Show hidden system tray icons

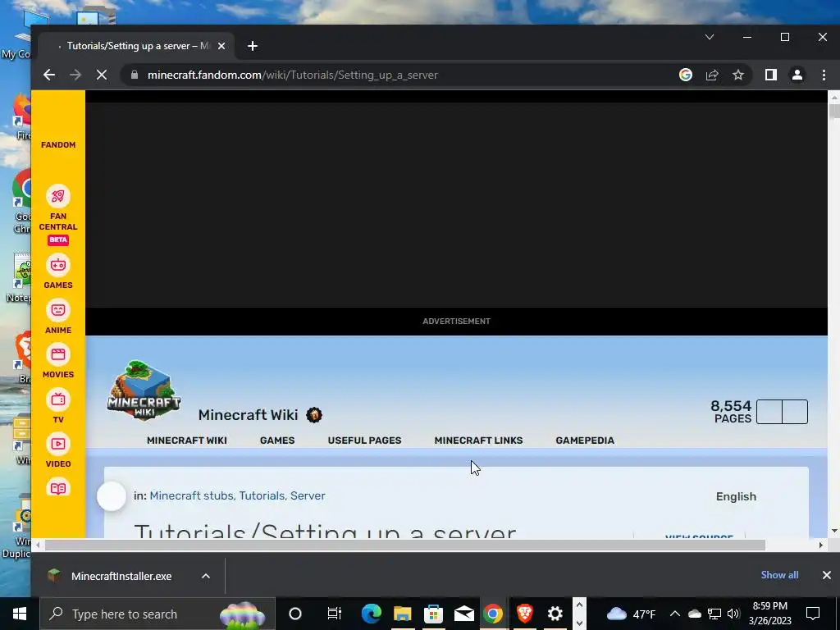click(x=675, y=614)
